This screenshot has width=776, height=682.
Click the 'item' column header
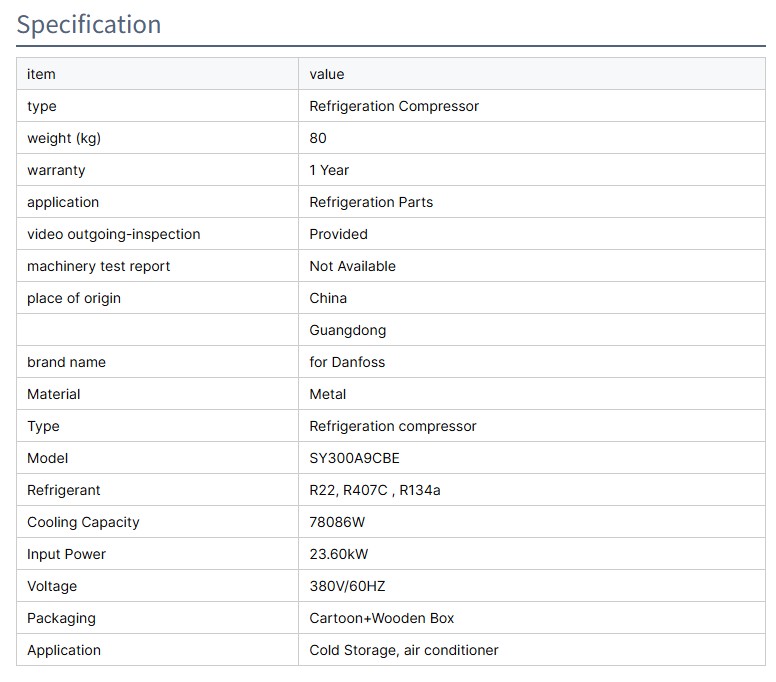41,74
